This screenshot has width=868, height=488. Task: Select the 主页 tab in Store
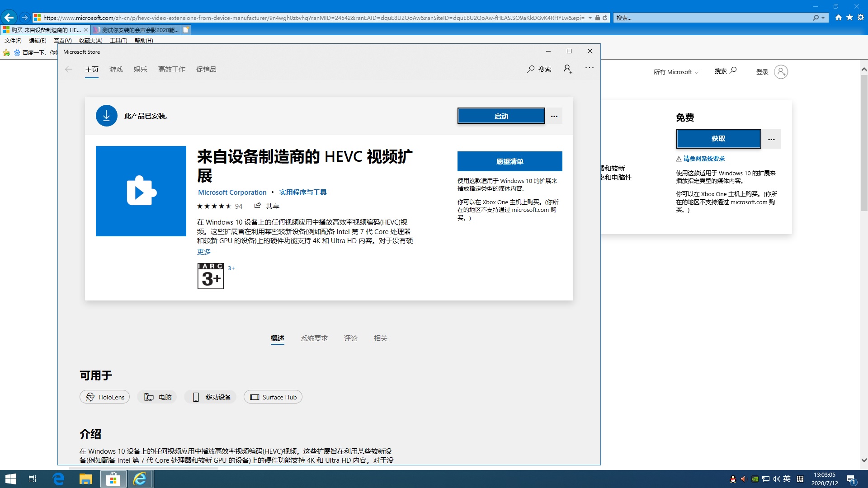[x=92, y=69]
